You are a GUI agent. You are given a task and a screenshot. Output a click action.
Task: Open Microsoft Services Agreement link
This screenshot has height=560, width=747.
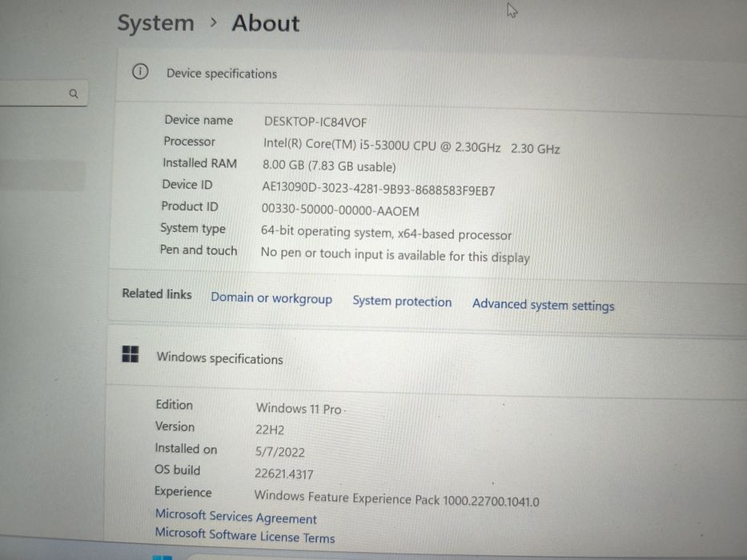(x=236, y=517)
